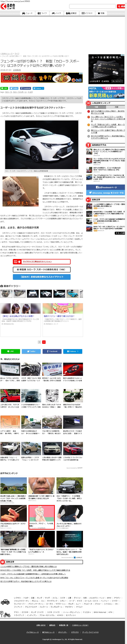Share with the large green LINE button

pyautogui.click(x=10, y=351)
